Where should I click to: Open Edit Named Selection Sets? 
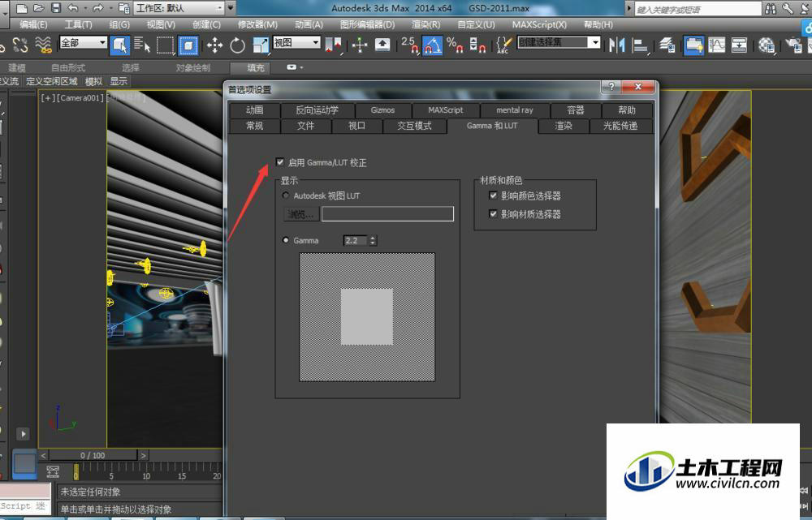(x=504, y=45)
